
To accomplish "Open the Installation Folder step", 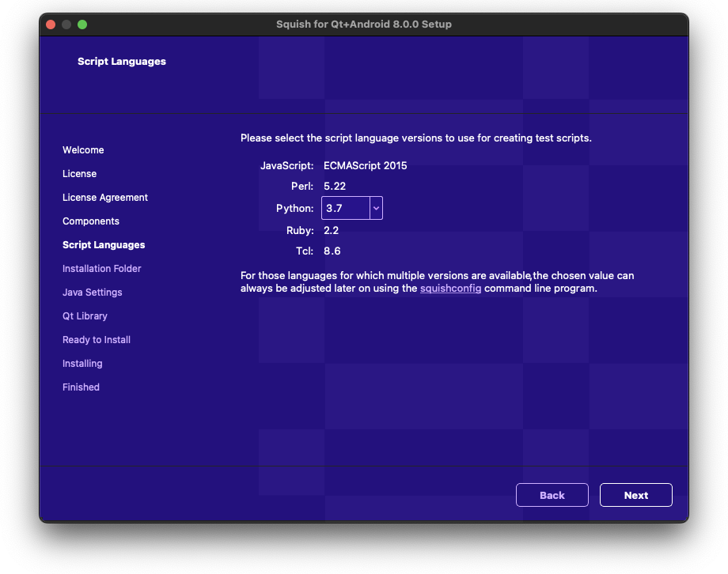I will tap(101, 268).
